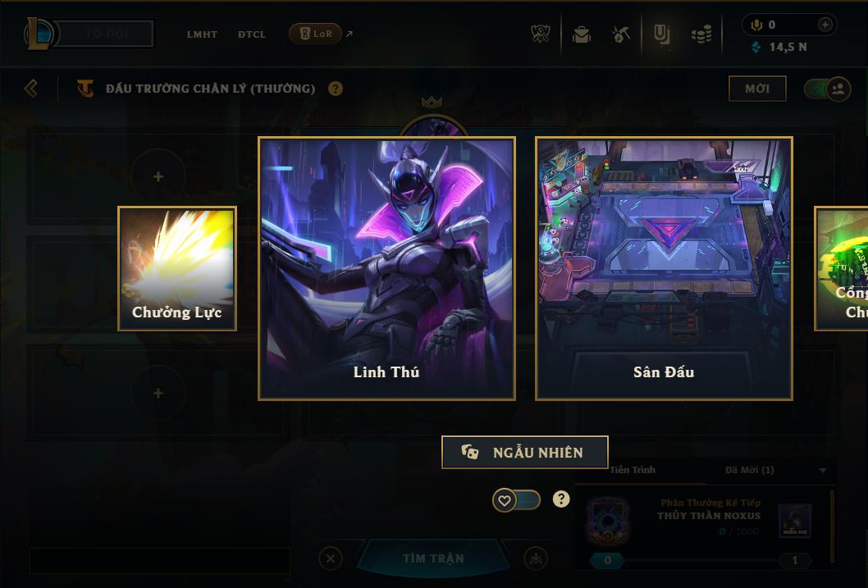Open the Clash trophy icon
The height and width of the screenshot is (588, 868).
pyautogui.click(x=541, y=34)
